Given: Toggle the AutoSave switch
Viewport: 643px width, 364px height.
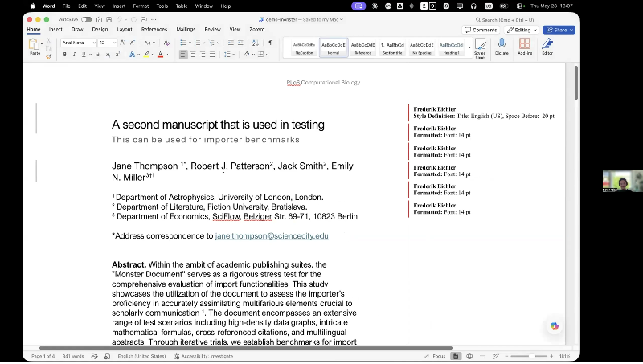Looking at the screenshot, I should coord(86,19).
